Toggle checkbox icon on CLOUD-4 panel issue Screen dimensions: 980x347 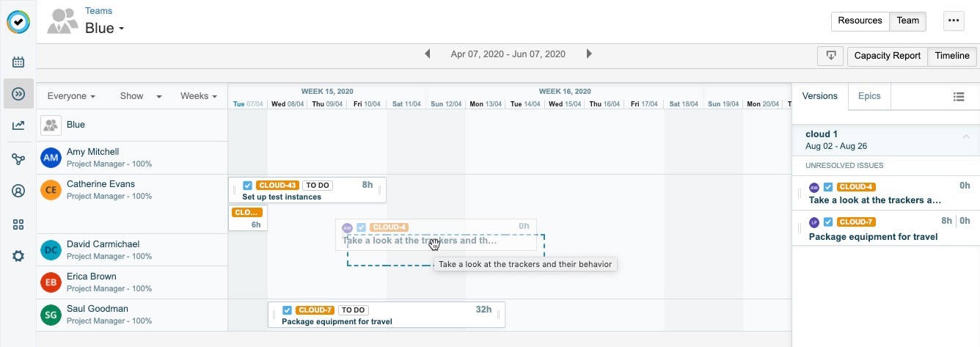pyautogui.click(x=828, y=187)
